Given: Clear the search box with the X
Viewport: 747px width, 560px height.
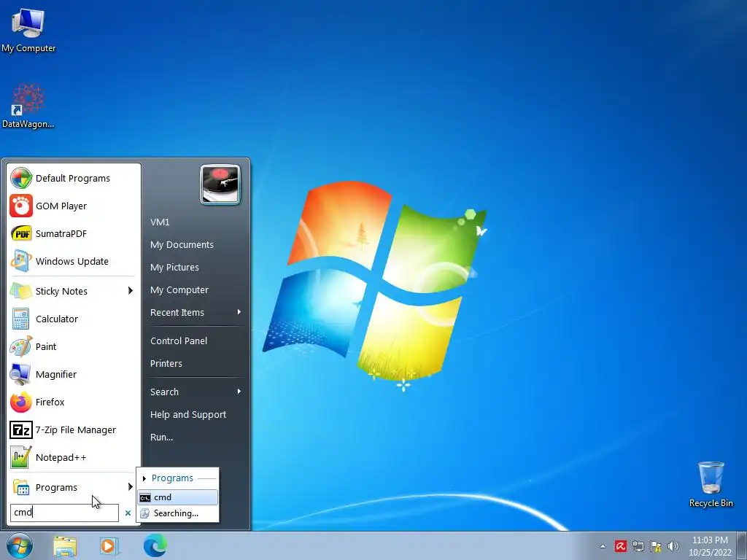Looking at the screenshot, I should (128, 513).
